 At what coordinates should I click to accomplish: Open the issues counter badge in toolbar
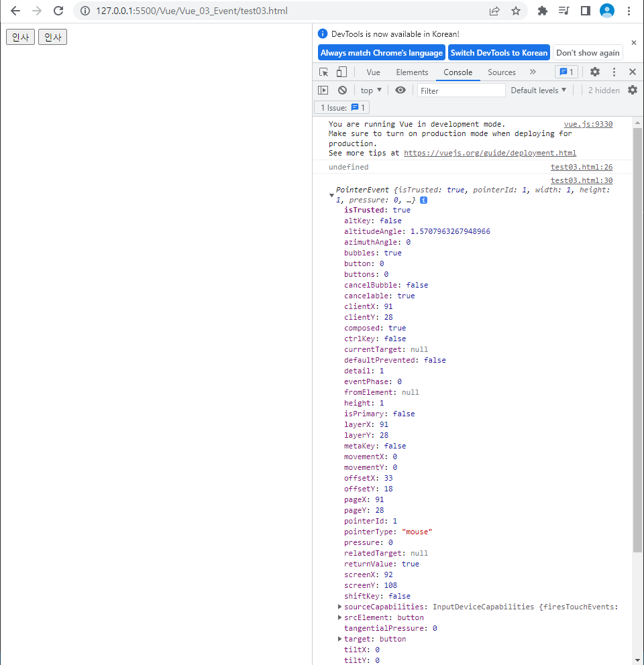(x=566, y=72)
